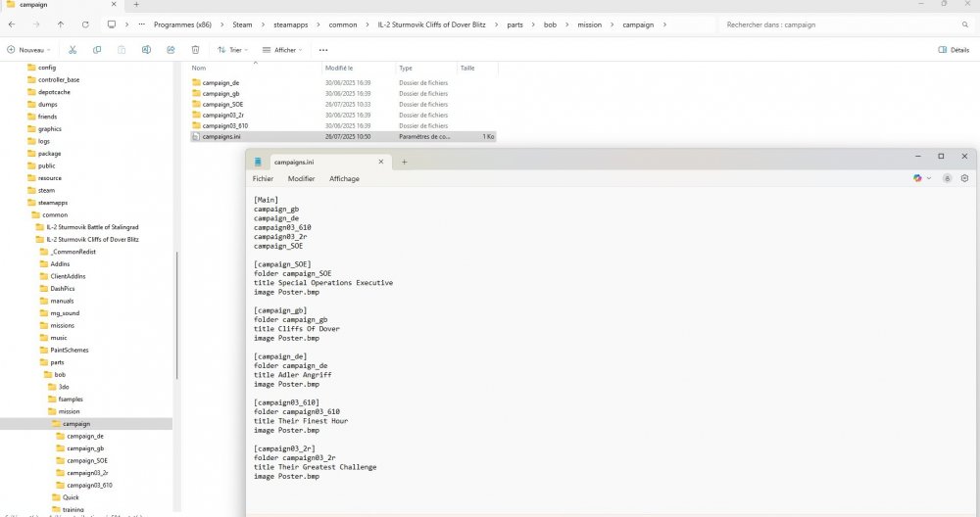Viewport: 980px width, 517px height.
Task: Click the Copy icon in Explorer toolbar
Action: 97,49
